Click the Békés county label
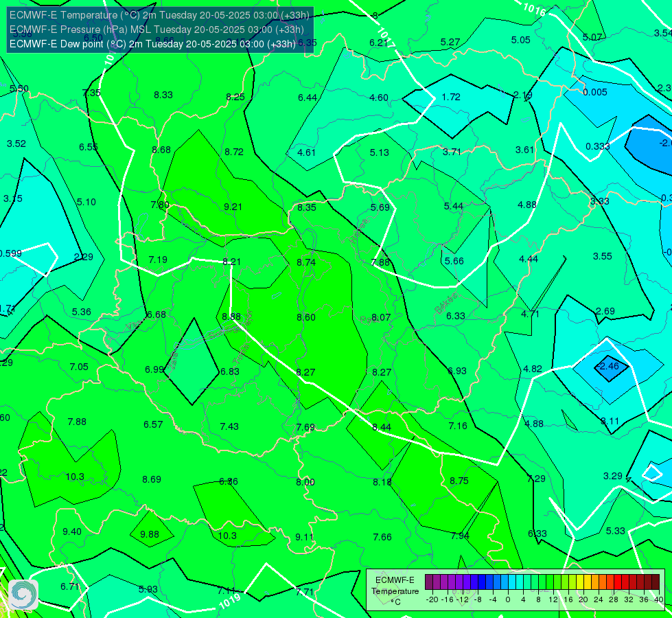The width and height of the screenshot is (672, 618). point(447,303)
